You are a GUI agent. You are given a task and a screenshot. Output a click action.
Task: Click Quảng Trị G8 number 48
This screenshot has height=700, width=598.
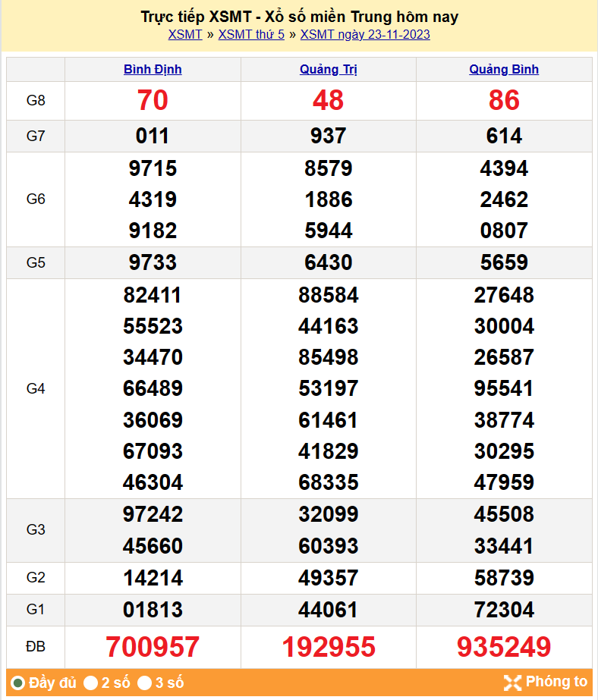328,100
